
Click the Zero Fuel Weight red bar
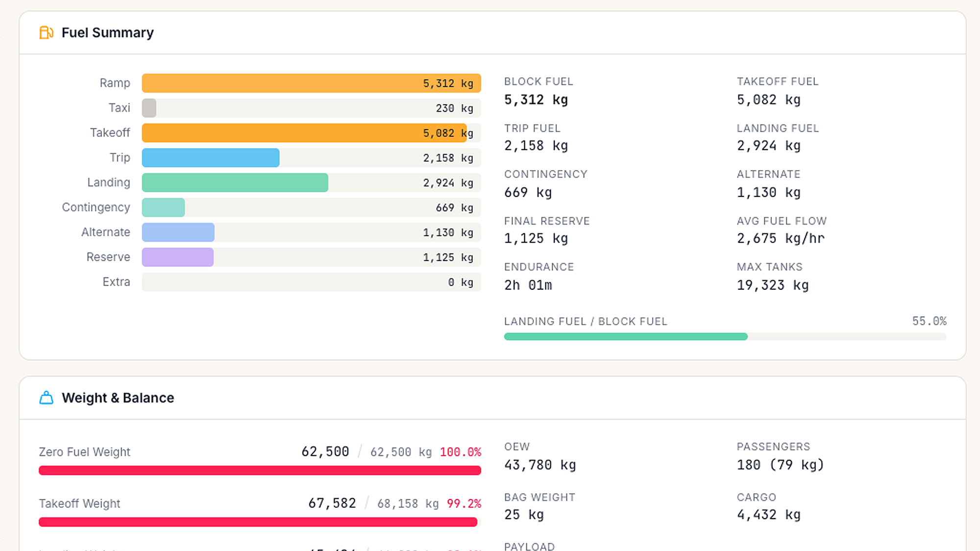(x=260, y=471)
